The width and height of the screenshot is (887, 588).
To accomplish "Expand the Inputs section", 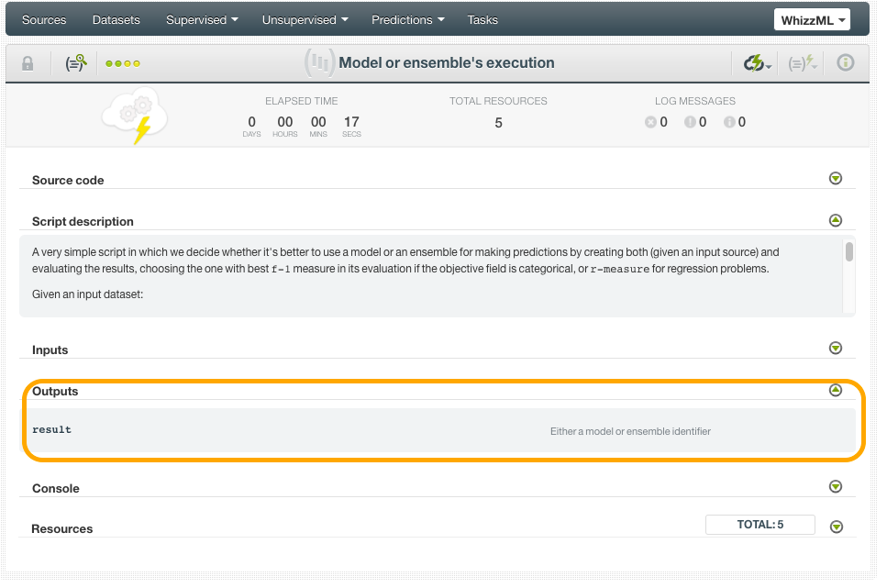I will [x=835, y=348].
